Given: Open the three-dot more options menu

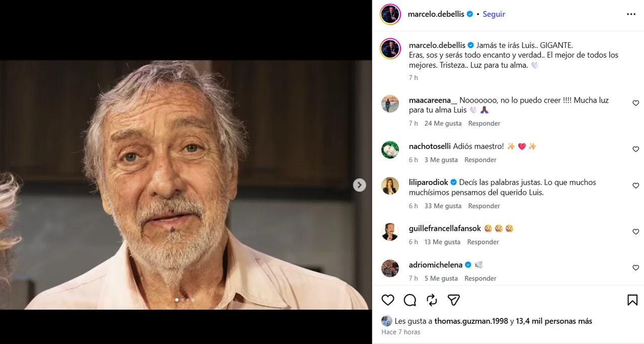Looking at the screenshot, I should [x=631, y=14].
